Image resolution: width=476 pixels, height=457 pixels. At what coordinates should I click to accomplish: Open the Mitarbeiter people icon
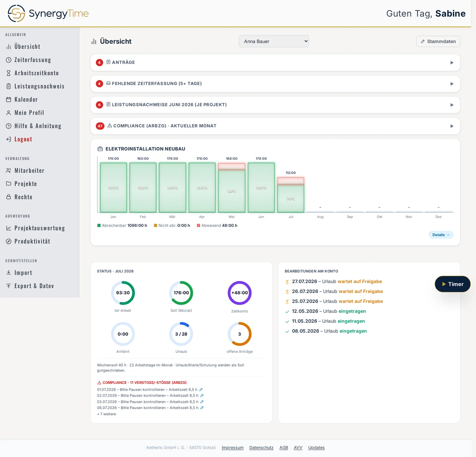9,170
